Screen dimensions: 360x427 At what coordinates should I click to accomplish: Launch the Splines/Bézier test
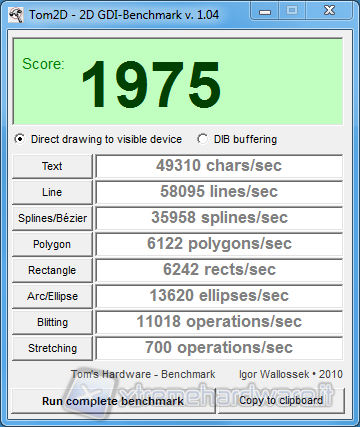coord(52,218)
